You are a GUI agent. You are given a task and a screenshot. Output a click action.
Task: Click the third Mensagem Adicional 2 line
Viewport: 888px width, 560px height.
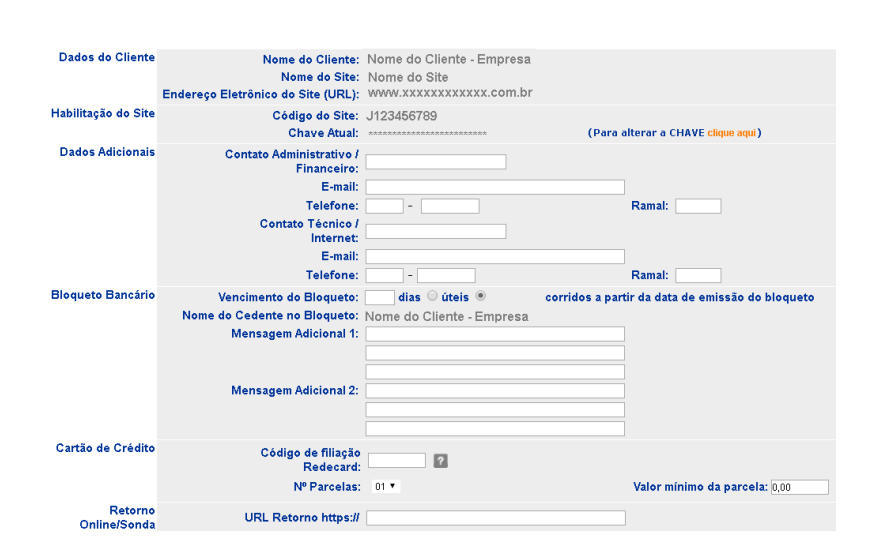click(x=495, y=429)
